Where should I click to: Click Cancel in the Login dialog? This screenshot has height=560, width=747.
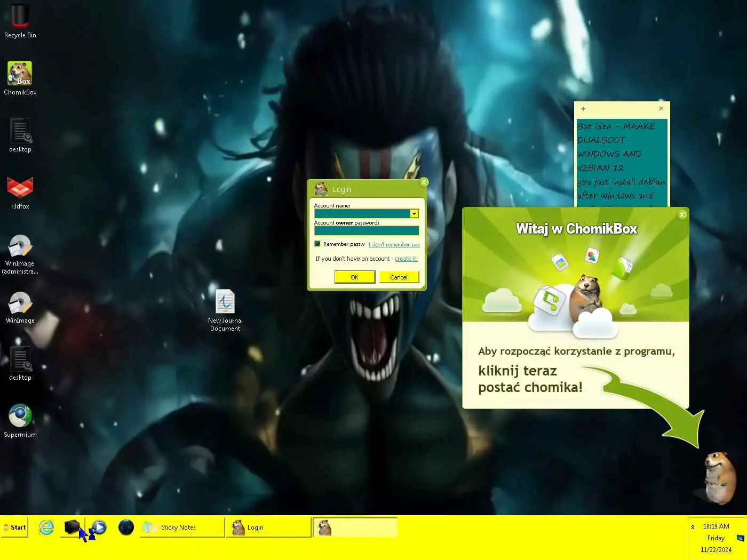(x=399, y=277)
